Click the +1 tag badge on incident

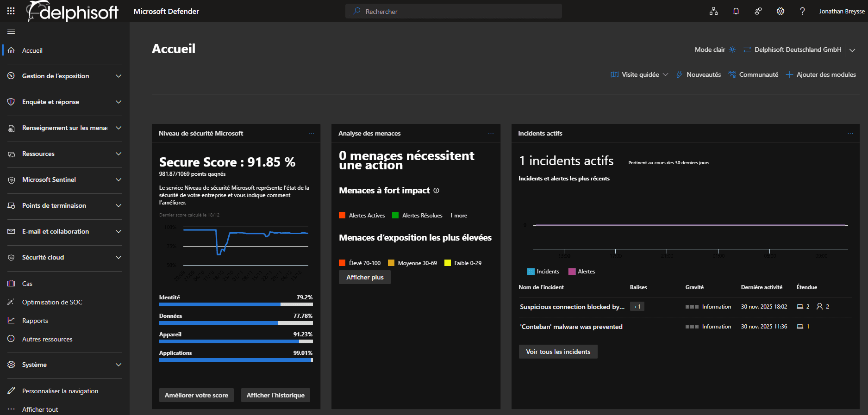(x=637, y=307)
